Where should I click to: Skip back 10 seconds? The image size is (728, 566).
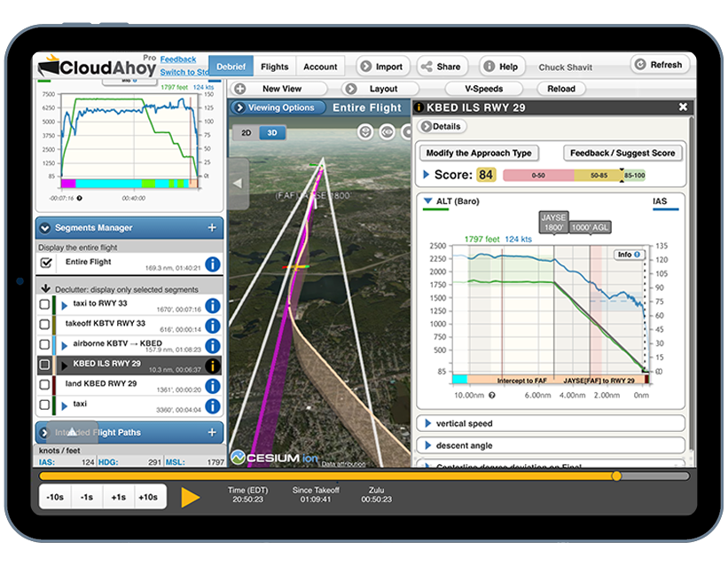[x=55, y=497]
